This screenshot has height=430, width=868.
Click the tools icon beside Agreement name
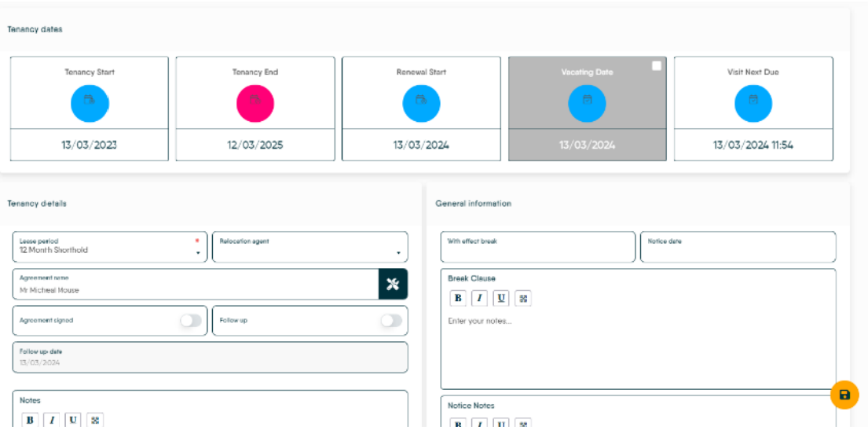pyautogui.click(x=393, y=285)
